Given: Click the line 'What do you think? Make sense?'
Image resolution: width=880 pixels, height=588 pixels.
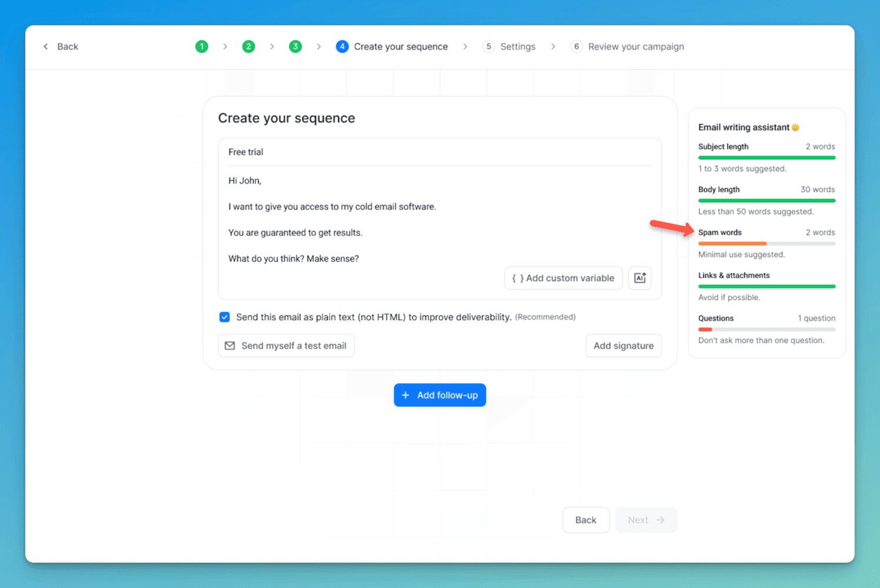Looking at the screenshot, I should click(293, 259).
